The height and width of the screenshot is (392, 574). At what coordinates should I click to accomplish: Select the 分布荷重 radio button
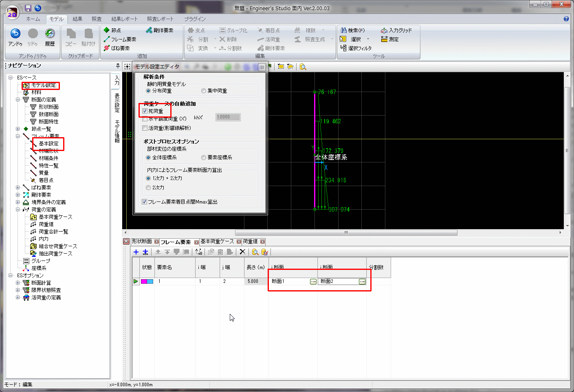[x=148, y=91]
